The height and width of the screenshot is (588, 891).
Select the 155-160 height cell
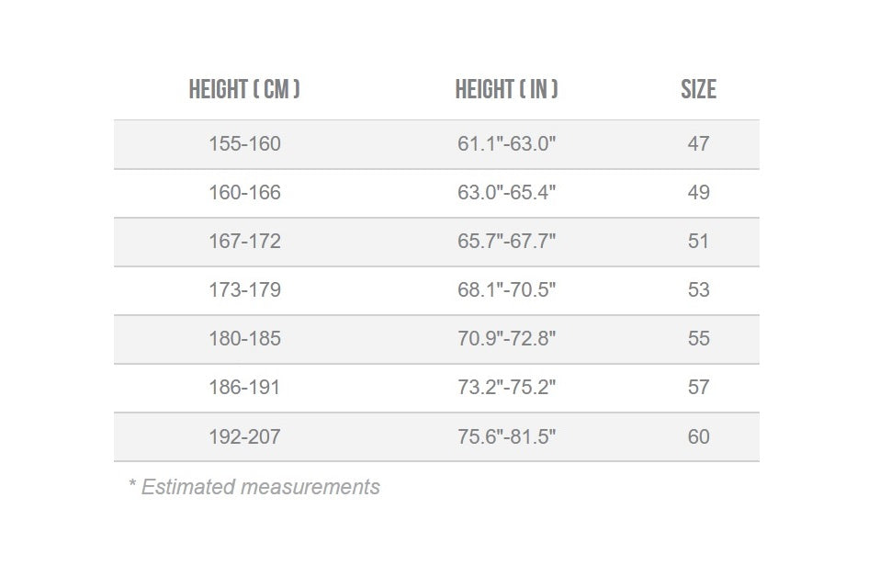(244, 143)
